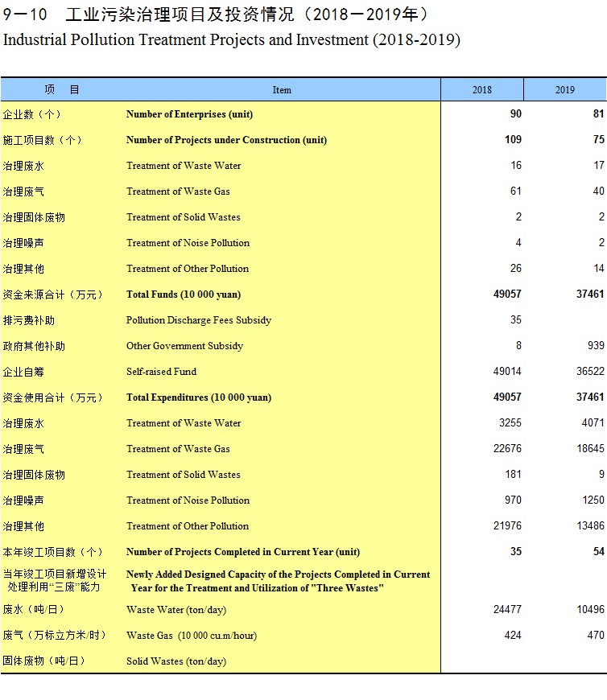Click the Self-raised Fund value 49014
The width and height of the screenshot is (607, 700).
(507, 372)
